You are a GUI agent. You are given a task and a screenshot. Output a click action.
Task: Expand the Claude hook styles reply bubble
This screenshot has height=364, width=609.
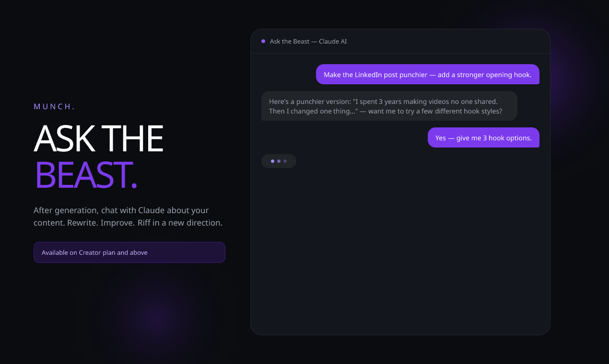point(389,106)
